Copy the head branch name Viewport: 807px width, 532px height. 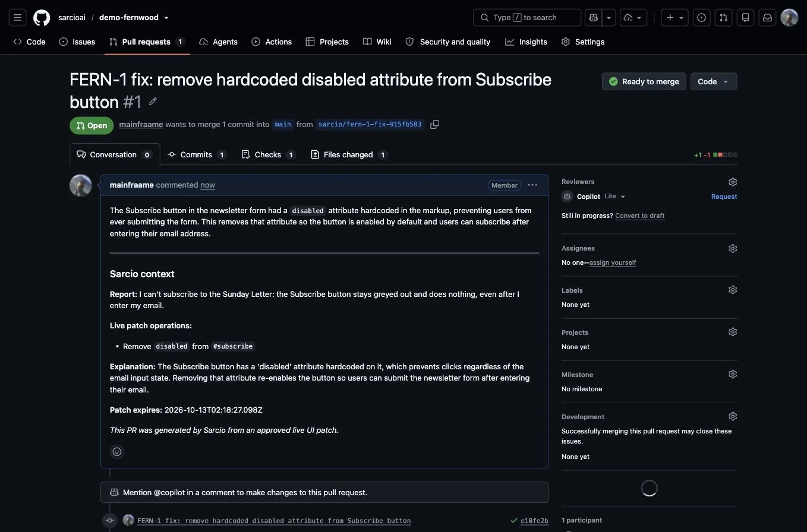[x=434, y=124]
